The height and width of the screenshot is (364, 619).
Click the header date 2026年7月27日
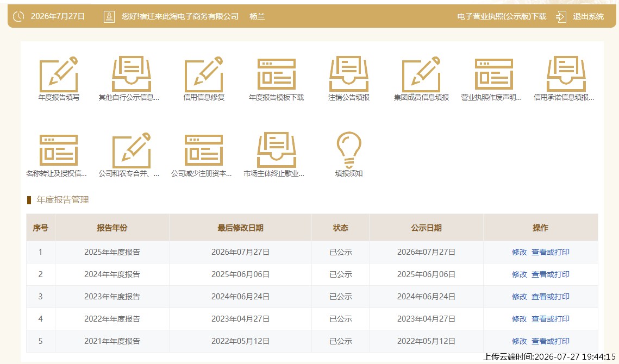pos(58,17)
